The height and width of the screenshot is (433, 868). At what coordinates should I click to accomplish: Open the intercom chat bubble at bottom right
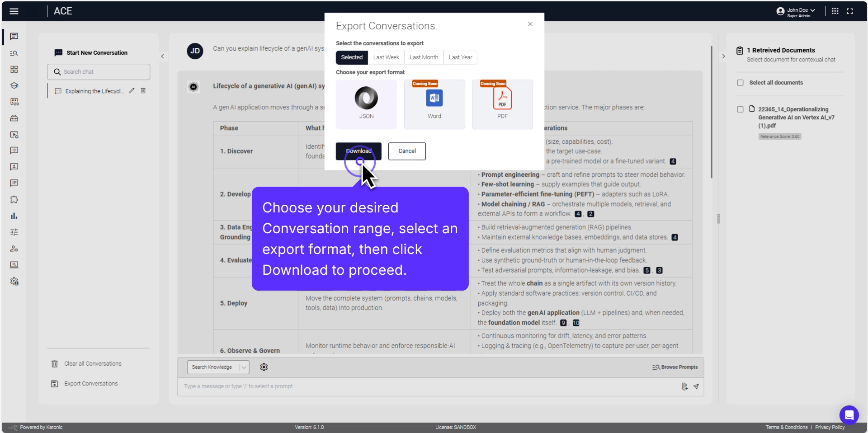(x=849, y=415)
